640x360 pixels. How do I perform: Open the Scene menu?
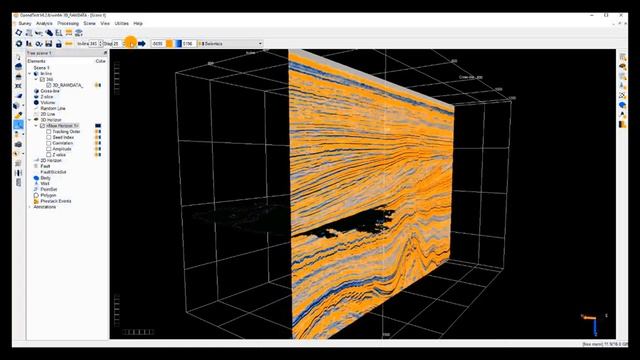[89, 24]
